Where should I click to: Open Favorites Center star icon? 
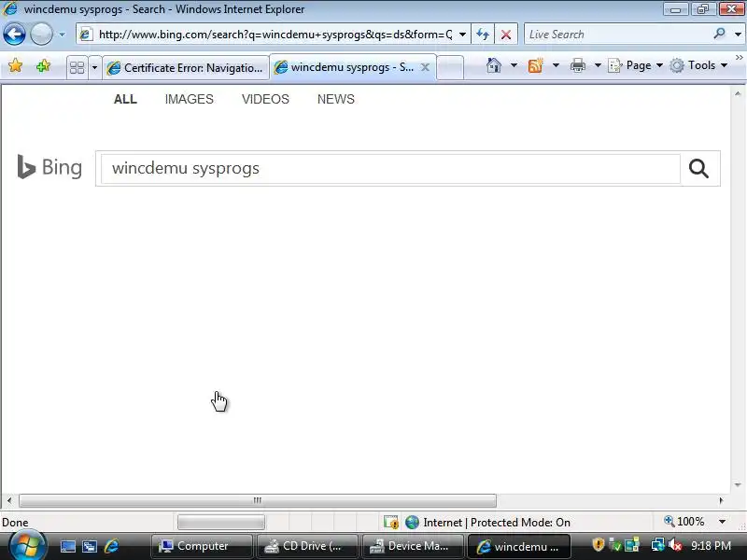pyautogui.click(x=15, y=65)
